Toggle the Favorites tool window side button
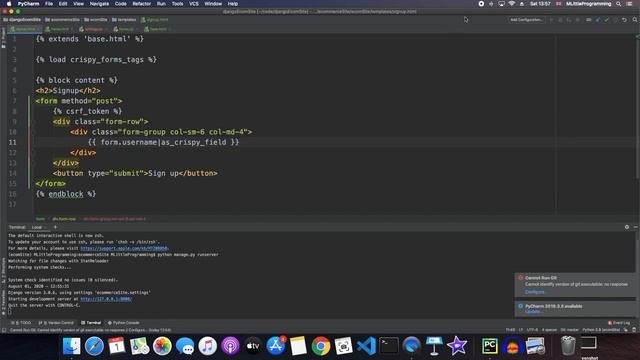 point(3,303)
